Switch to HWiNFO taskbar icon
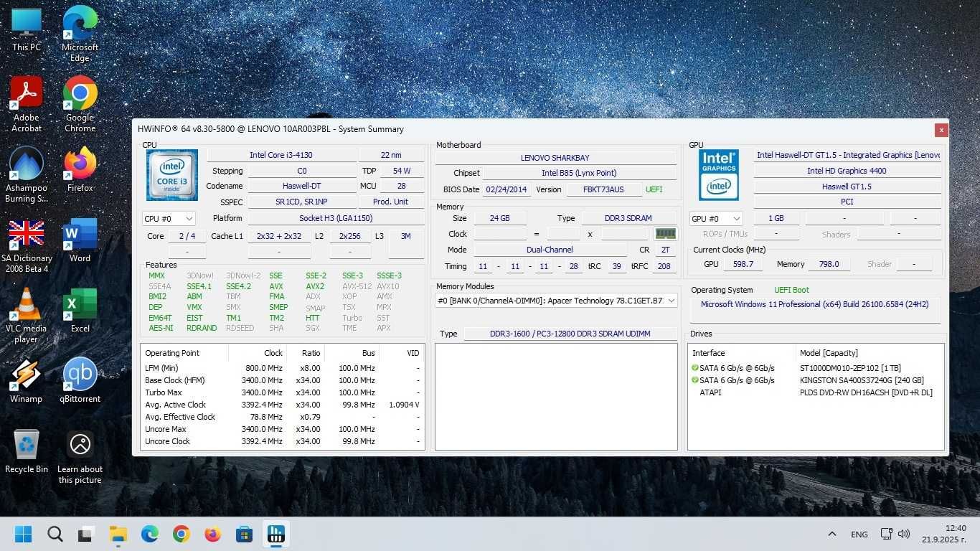This screenshot has width=980, height=551. [x=275, y=534]
